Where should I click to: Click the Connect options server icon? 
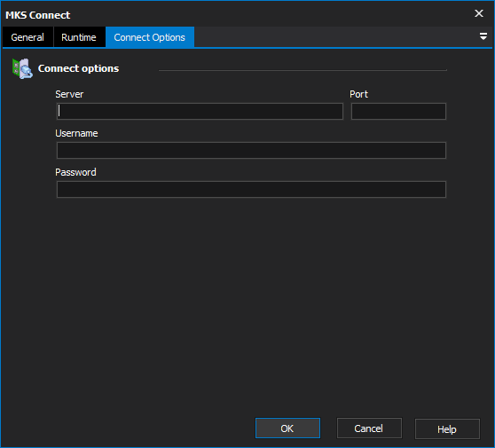coord(22,68)
